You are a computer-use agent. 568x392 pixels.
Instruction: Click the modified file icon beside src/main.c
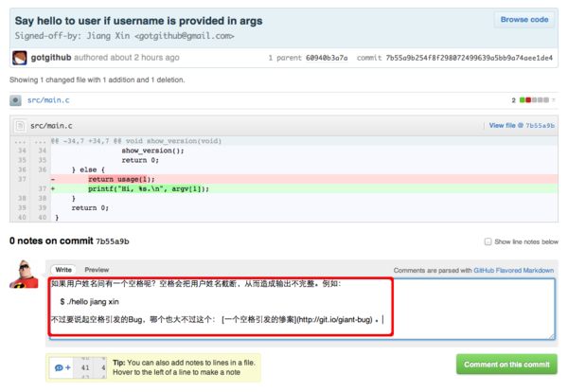click(x=15, y=100)
